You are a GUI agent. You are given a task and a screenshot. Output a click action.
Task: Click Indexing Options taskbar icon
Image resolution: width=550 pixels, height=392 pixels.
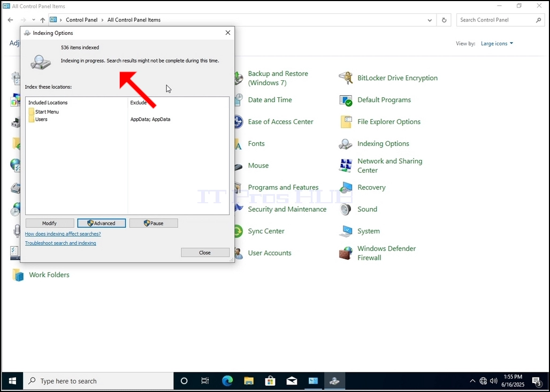point(334,381)
